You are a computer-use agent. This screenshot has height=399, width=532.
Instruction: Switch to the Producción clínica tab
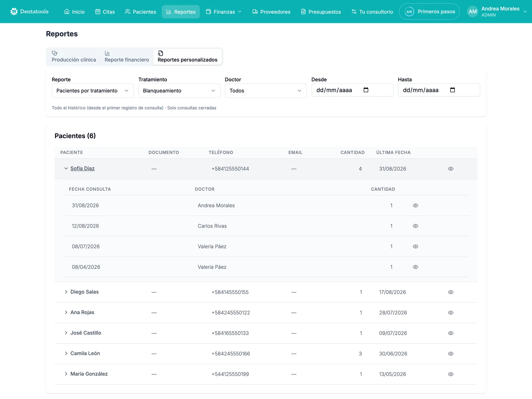[x=74, y=57]
